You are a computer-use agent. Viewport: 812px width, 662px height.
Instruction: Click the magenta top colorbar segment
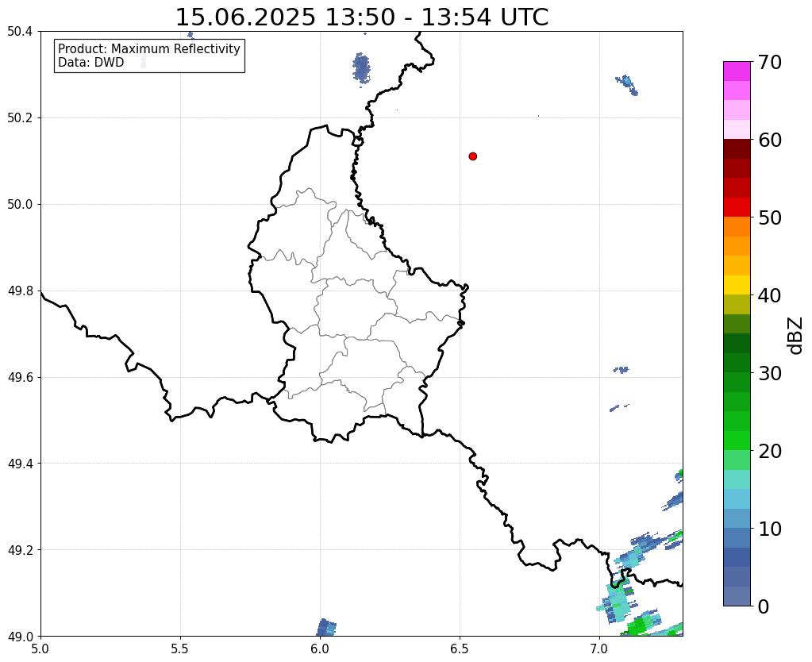(737, 71)
